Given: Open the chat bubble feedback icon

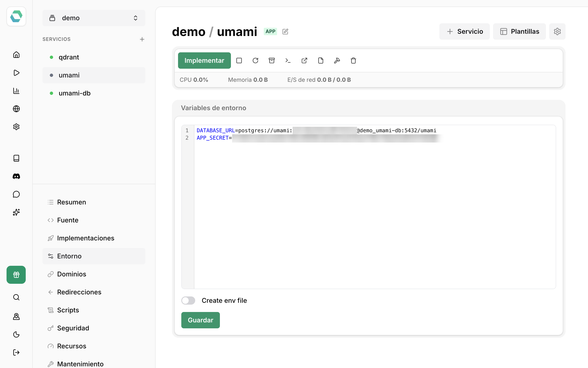Looking at the screenshot, I should pyautogui.click(x=16, y=194).
